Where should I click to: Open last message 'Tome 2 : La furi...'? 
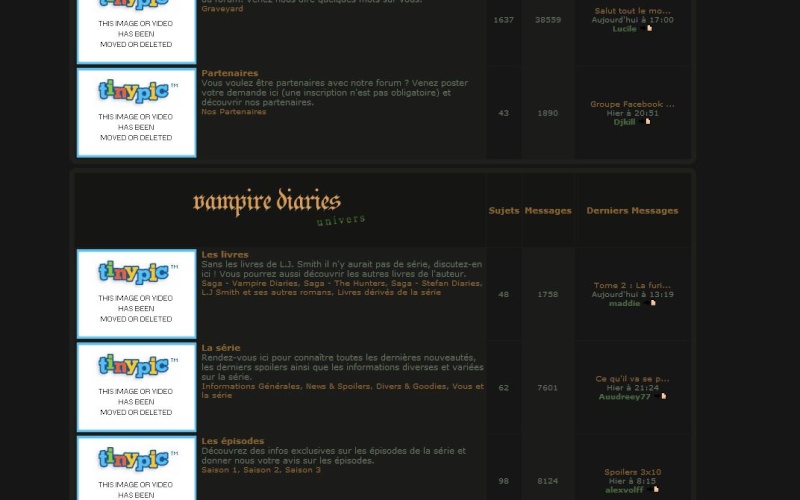point(632,285)
